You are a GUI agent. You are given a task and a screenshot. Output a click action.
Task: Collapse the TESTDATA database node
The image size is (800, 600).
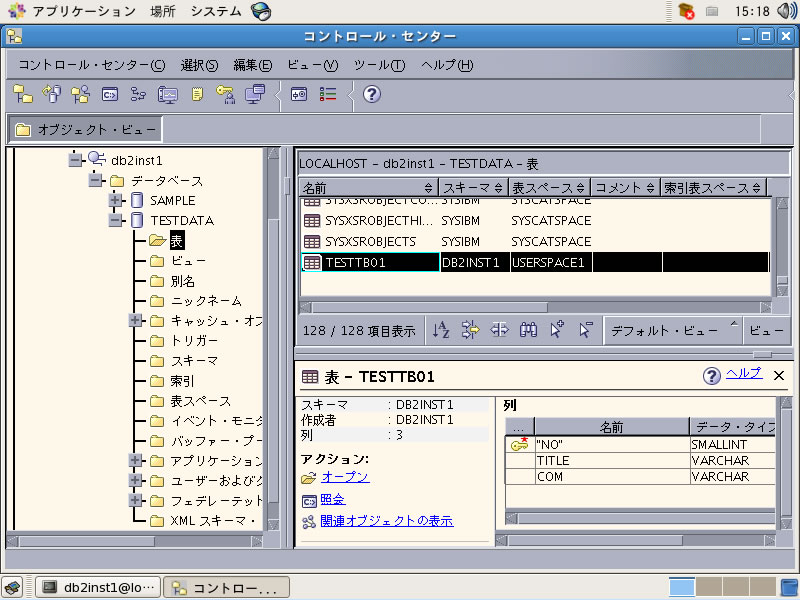[x=116, y=220]
